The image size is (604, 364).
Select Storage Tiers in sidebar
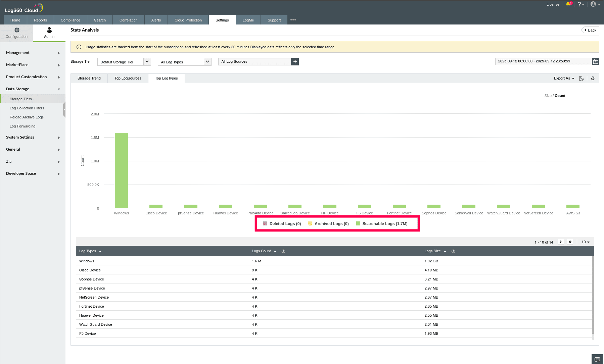[33, 99]
